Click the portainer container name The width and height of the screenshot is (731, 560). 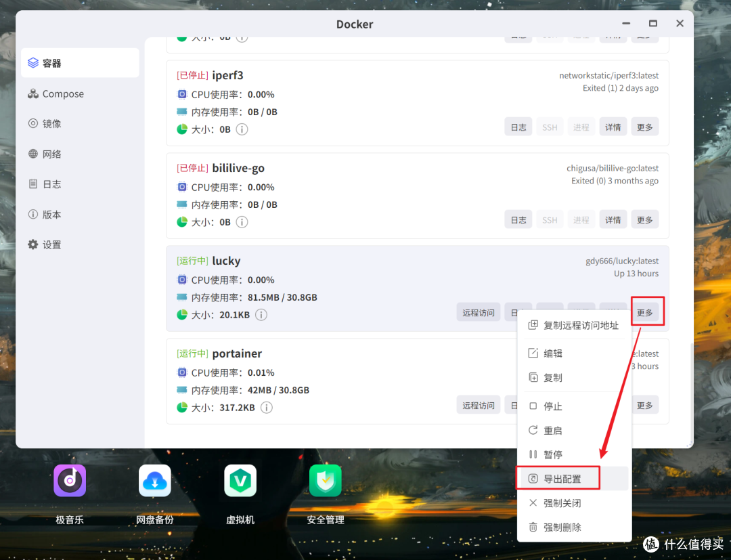coord(237,353)
